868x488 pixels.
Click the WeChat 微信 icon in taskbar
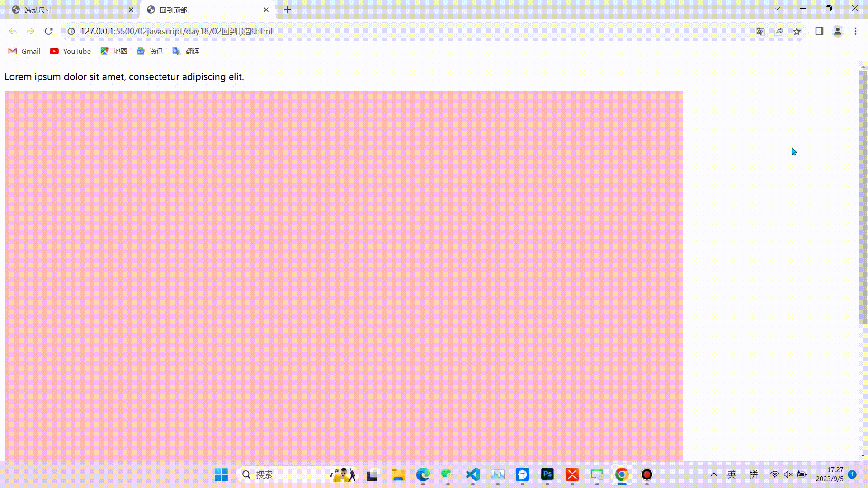pyautogui.click(x=448, y=474)
